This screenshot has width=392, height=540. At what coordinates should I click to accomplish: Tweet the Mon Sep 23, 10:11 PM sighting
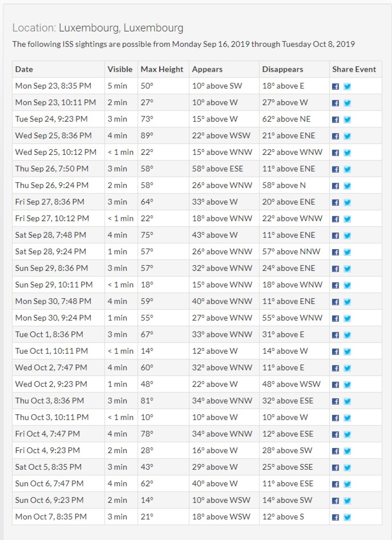point(347,103)
